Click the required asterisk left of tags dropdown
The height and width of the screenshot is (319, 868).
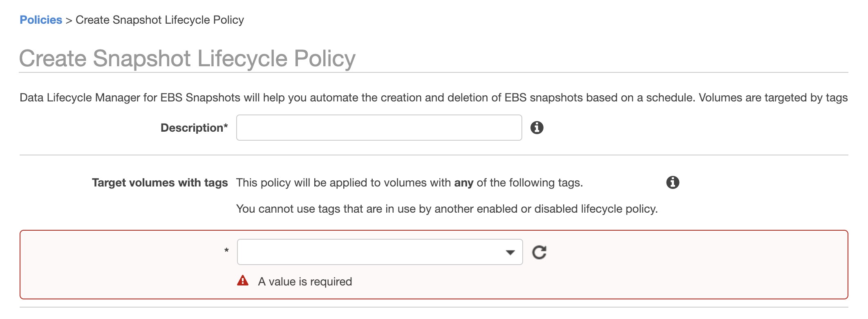pyautogui.click(x=226, y=251)
